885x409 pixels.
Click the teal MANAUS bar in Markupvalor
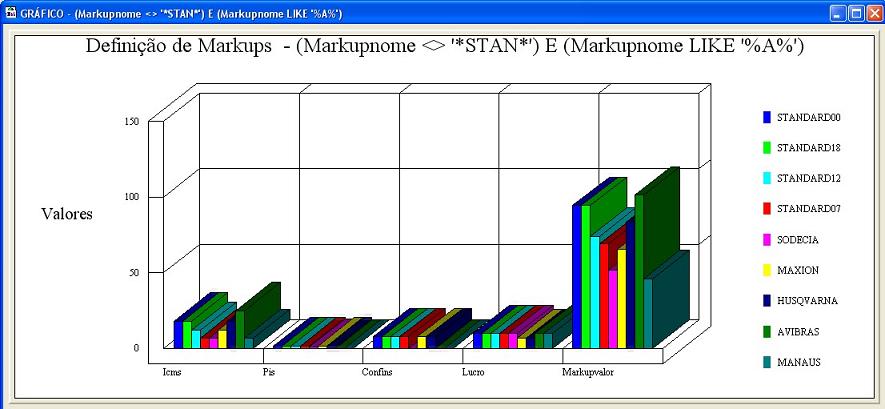[648, 313]
